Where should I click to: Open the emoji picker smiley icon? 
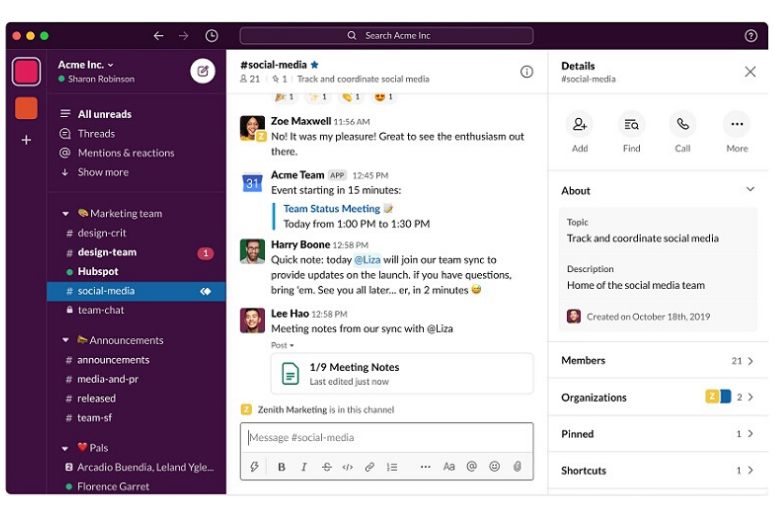click(494, 466)
